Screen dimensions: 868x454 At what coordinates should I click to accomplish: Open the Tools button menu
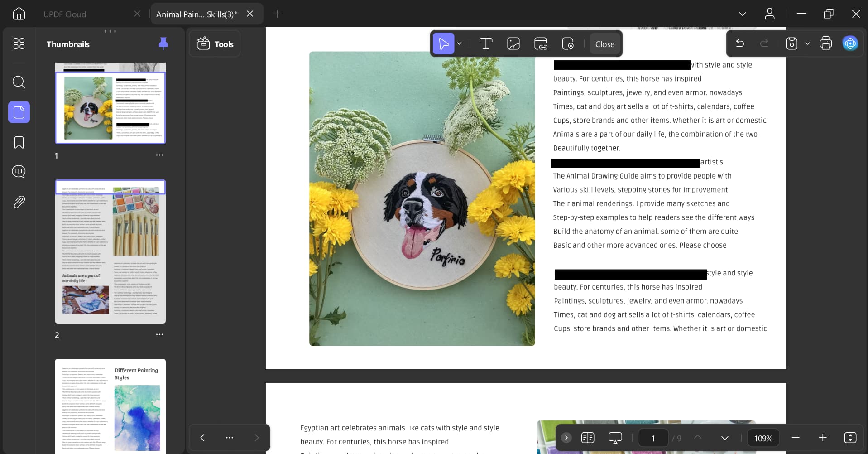click(215, 44)
